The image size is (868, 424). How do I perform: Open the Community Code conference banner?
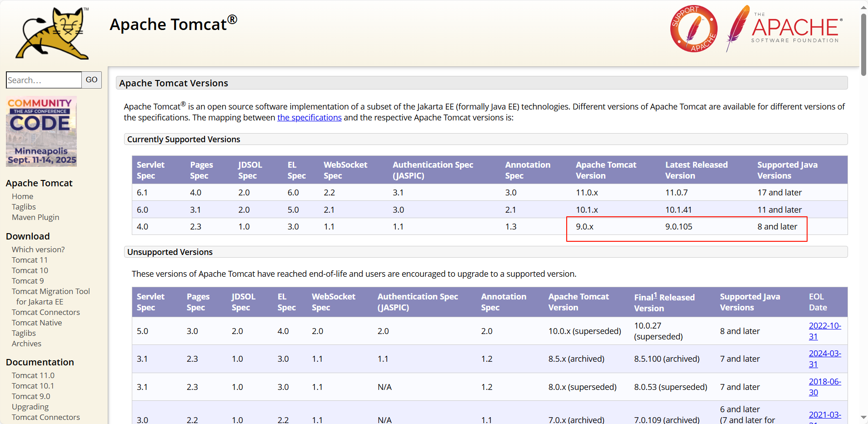41,131
